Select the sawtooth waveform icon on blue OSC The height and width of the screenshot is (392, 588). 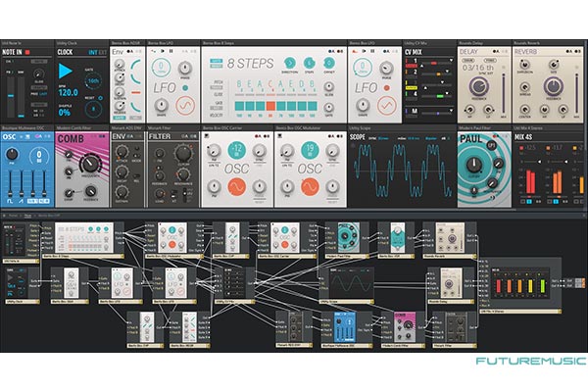22,202
